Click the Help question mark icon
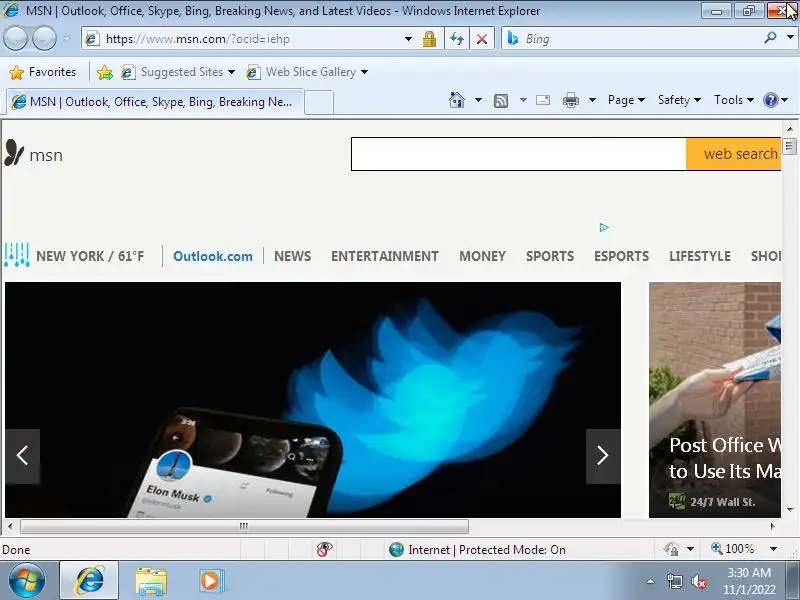This screenshot has width=800, height=600. (x=770, y=100)
